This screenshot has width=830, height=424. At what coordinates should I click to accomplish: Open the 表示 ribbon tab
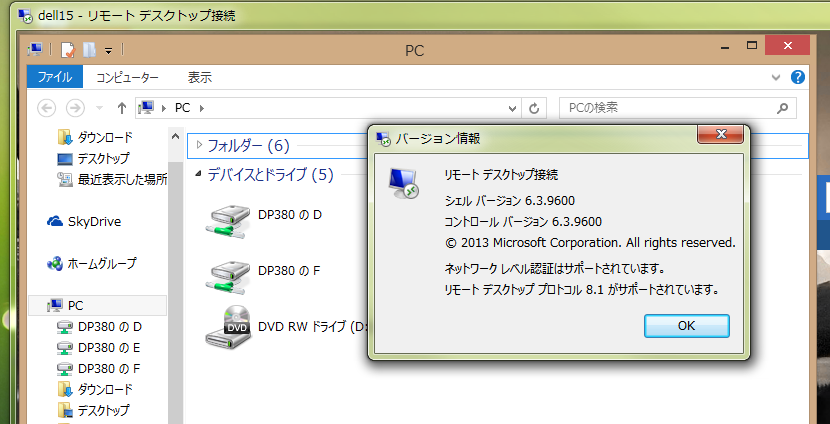click(200, 77)
